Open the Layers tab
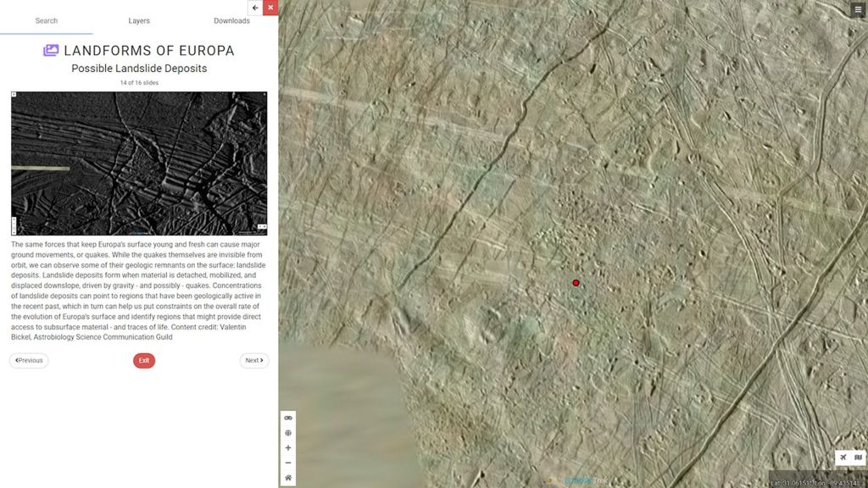 (139, 20)
